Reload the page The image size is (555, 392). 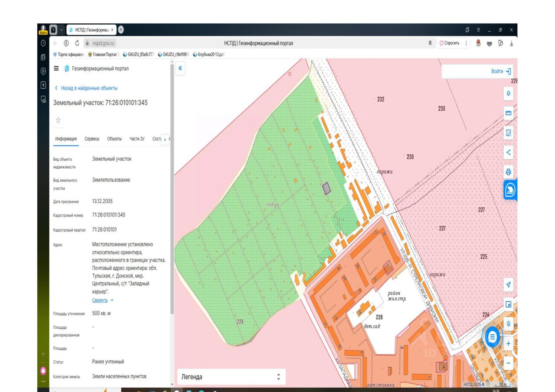[77, 43]
